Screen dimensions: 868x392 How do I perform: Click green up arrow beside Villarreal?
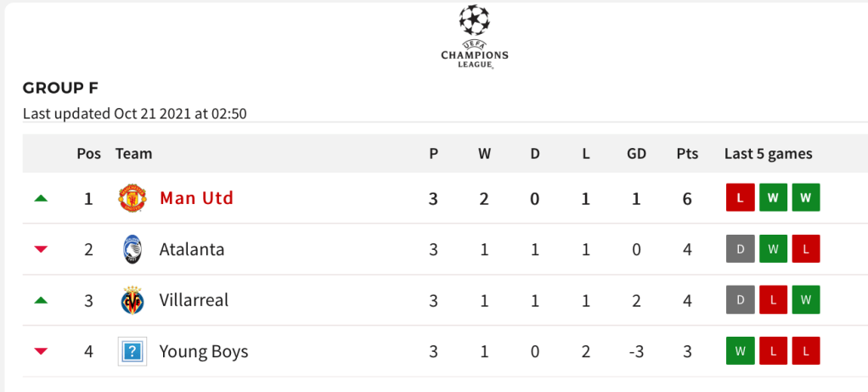[x=41, y=300]
